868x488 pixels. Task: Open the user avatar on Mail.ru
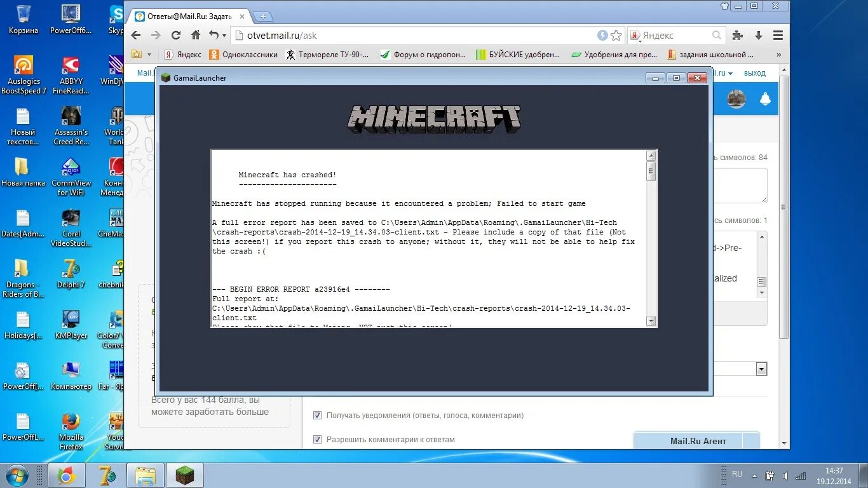pyautogui.click(x=736, y=99)
